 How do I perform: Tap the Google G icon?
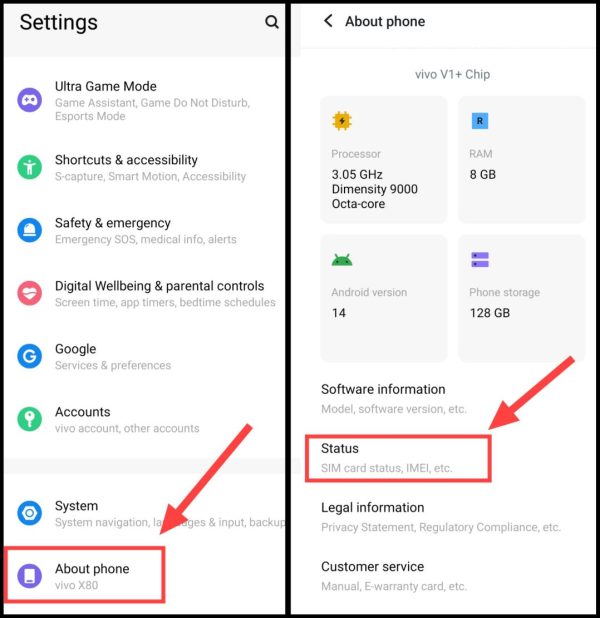point(30,356)
